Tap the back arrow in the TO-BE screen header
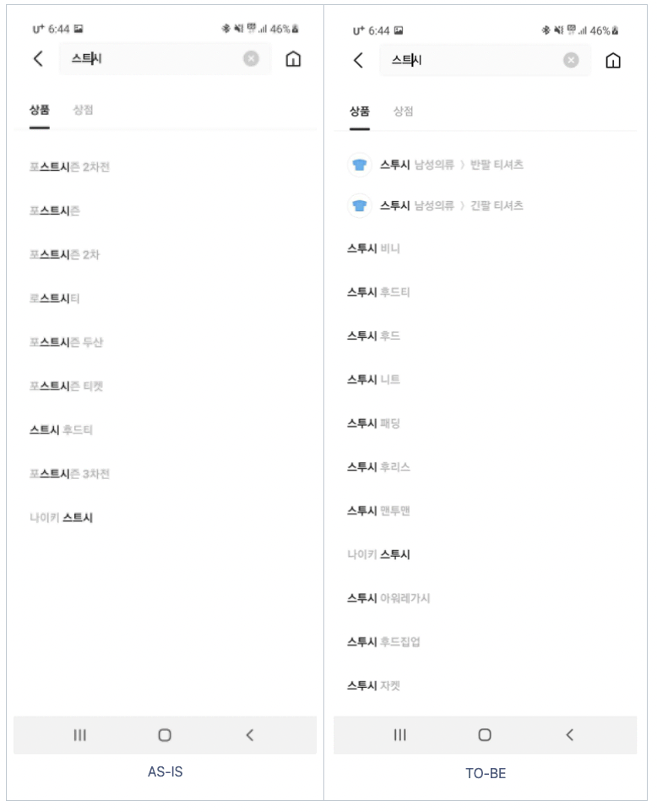 (358, 60)
